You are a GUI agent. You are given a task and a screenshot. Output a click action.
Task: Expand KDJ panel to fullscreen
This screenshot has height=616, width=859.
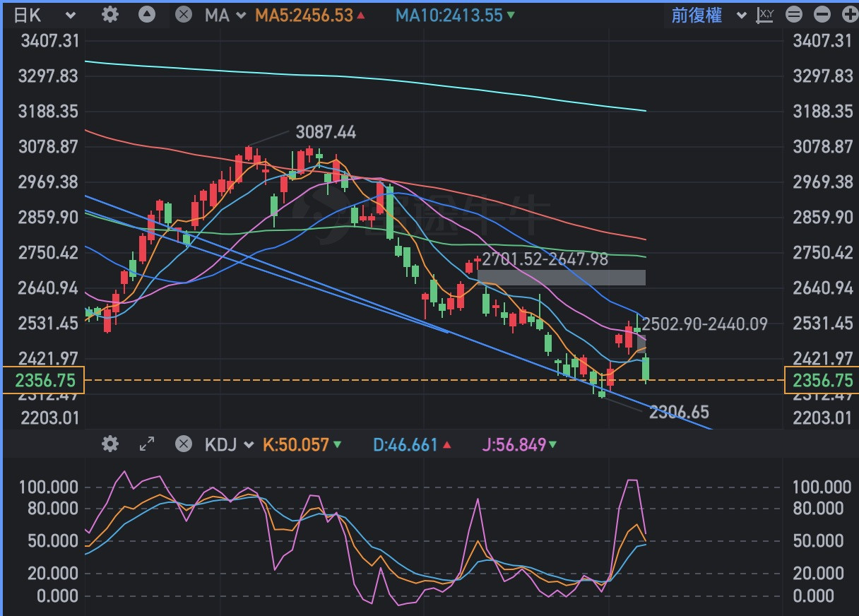click(x=147, y=444)
